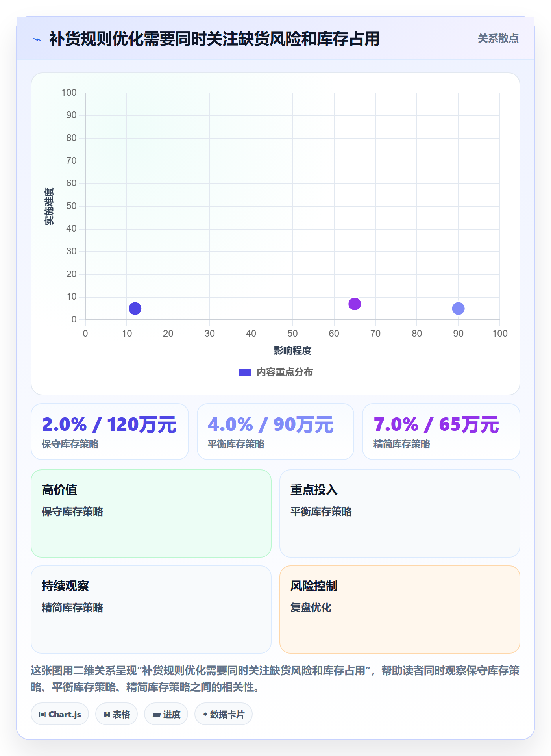The image size is (551, 756).
Task: Click the grid icon in 表格 chip
Action: click(x=107, y=715)
